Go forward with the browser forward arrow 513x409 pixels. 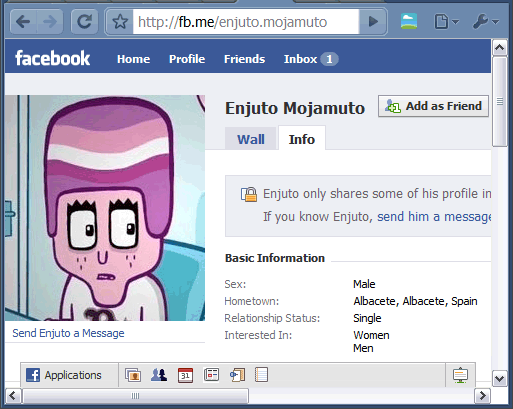50,22
